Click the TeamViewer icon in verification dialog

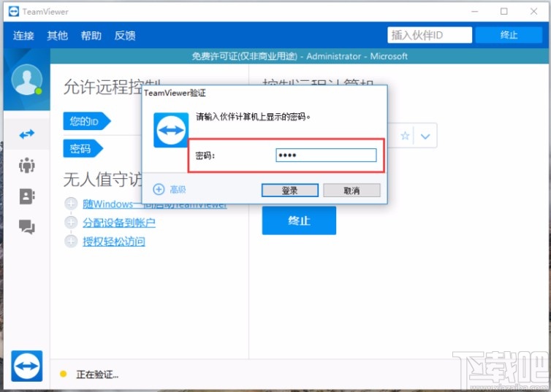point(171,130)
